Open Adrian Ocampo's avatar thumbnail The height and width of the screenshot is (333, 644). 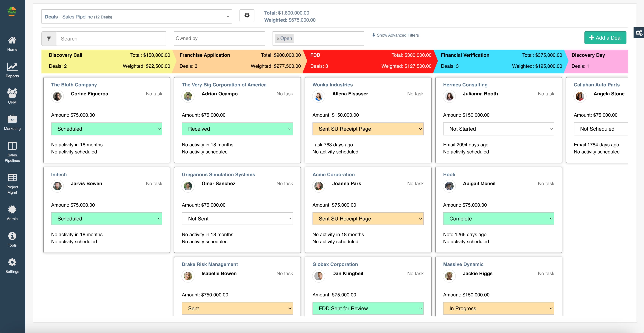click(188, 96)
